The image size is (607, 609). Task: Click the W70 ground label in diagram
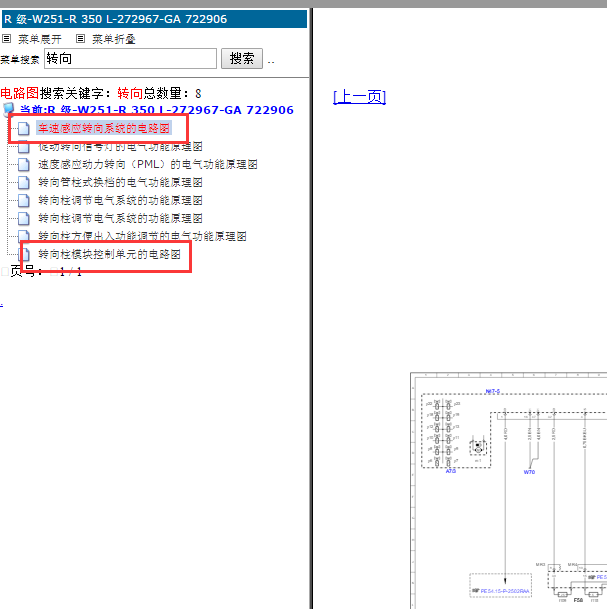point(529,472)
